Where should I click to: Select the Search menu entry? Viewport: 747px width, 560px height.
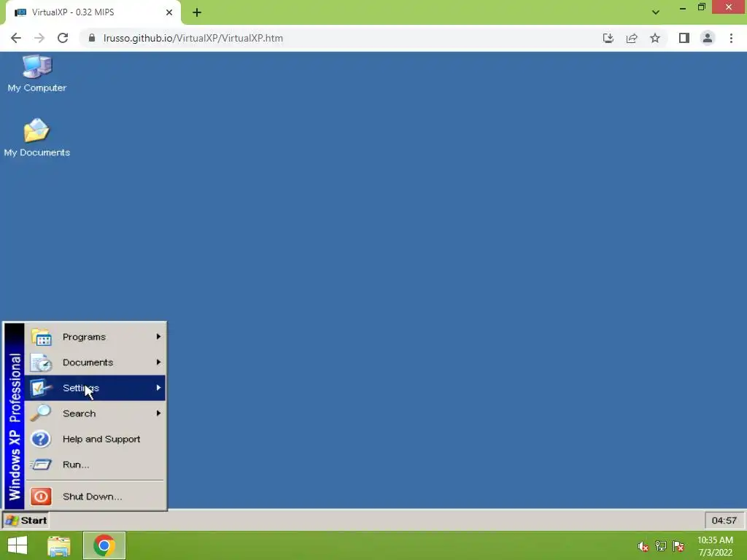point(96,413)
